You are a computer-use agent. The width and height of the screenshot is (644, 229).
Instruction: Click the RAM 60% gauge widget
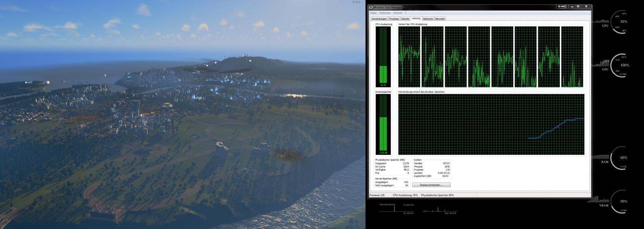619,158
